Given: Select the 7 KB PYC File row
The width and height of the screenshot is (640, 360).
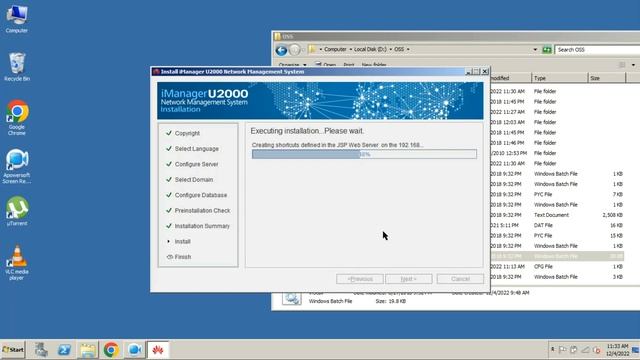Looking at the screenshot, I should [x=557, y=194].
